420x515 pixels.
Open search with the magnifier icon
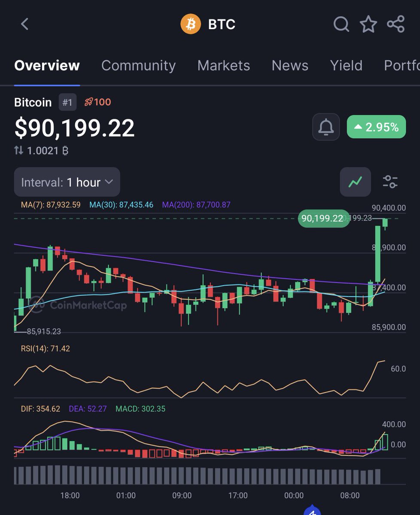click(341, 24)
